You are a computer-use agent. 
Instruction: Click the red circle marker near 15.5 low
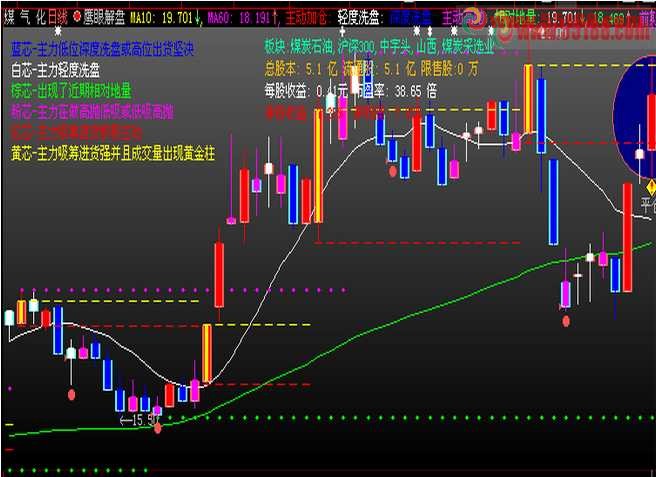[x=158, y=428]
